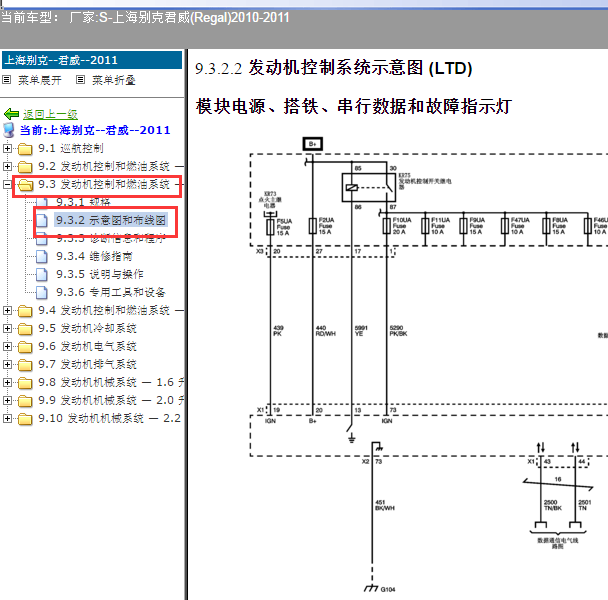Click the 数据通信电气线路图 label in diagram
Screen dimensions: 608x600
(558, 543)
